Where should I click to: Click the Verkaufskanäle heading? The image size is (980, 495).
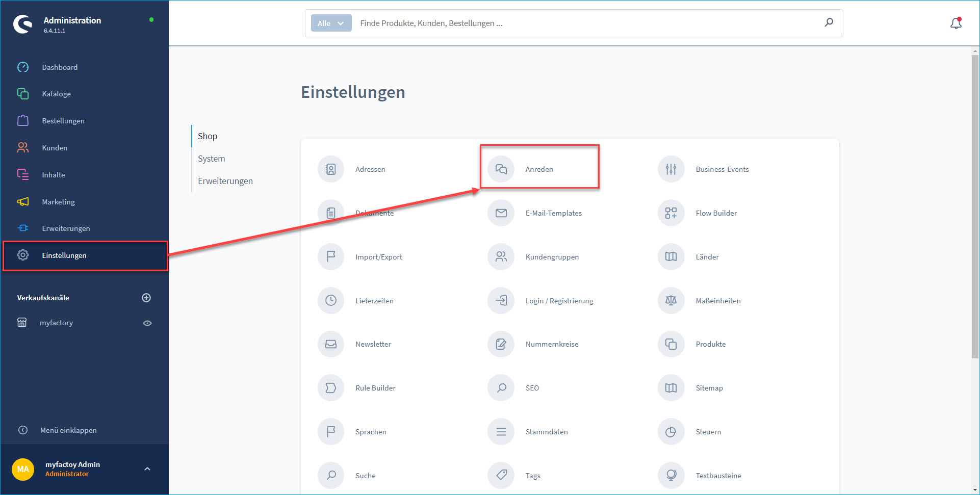[x=43, y=298]
